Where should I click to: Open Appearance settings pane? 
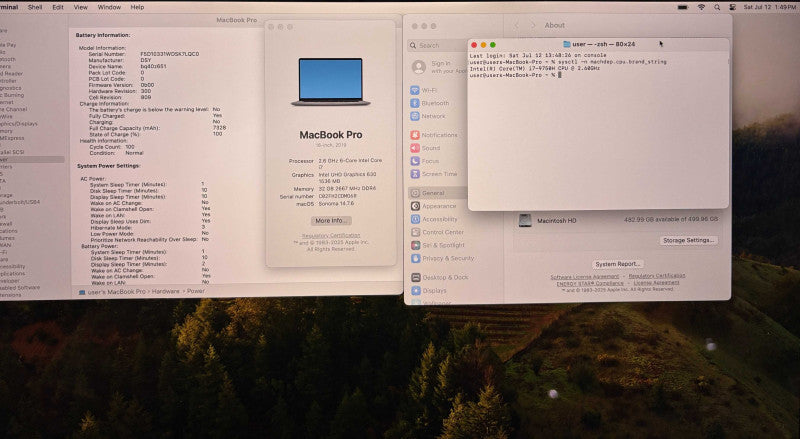click(434, 206)
